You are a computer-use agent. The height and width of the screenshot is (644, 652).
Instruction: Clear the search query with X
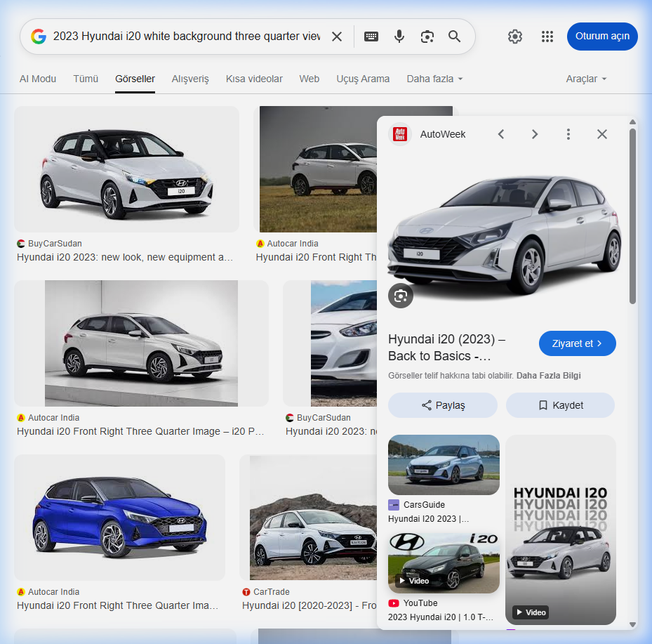[x=337, y=37]
